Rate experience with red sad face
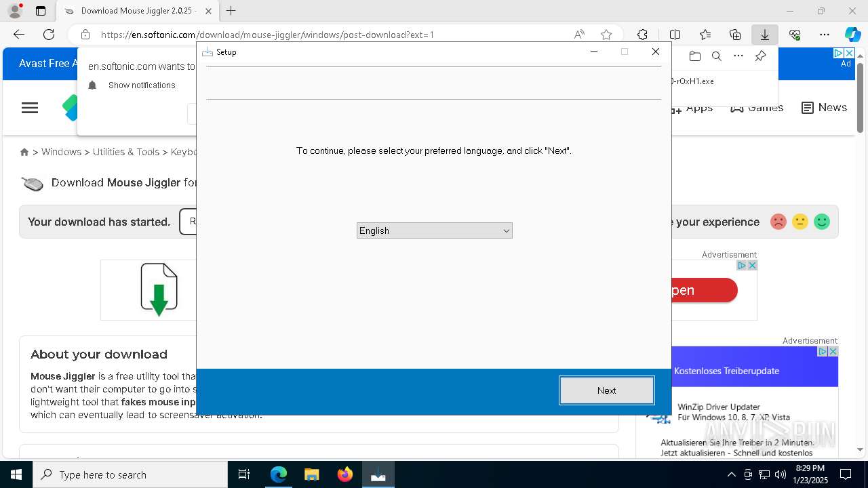The image size is (868, 488). (x=778, y=222)
